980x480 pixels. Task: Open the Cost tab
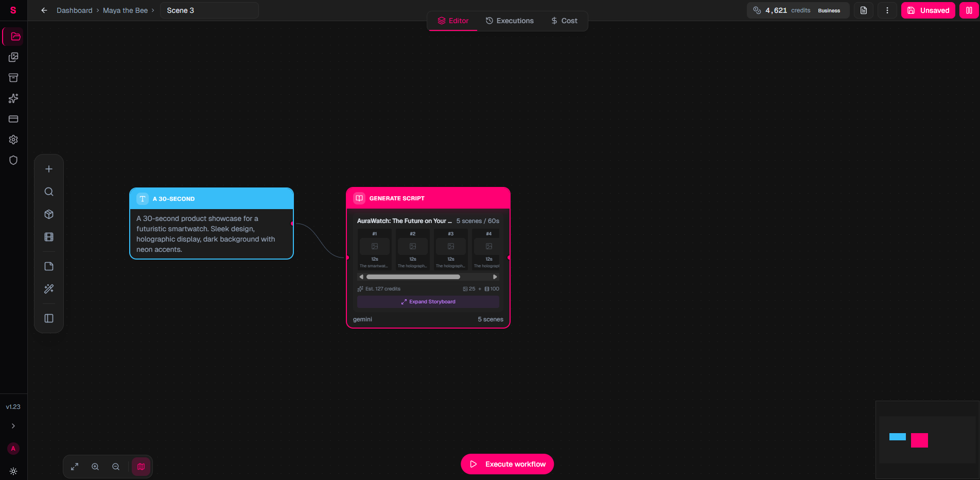pos(564,21)
